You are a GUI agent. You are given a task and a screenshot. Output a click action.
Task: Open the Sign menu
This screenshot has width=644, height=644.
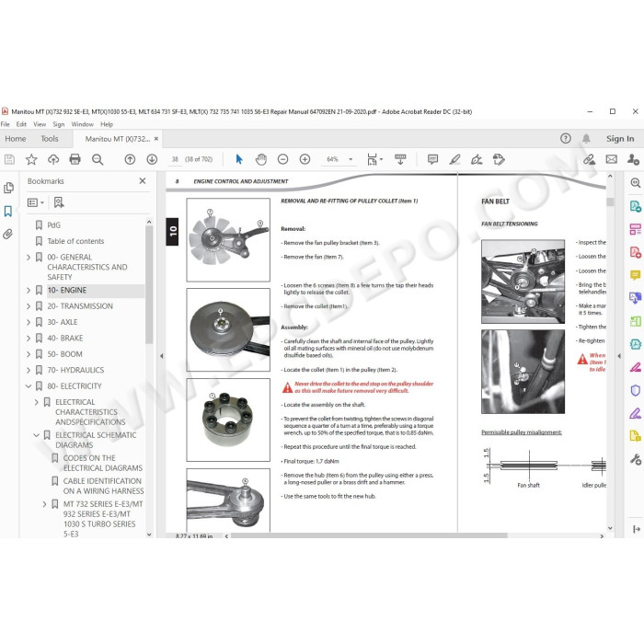[58, 124]
